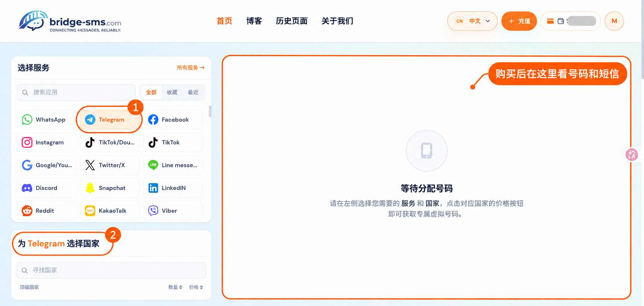
Task: Switch to the 最近 services tab
Action: [193, 92]
